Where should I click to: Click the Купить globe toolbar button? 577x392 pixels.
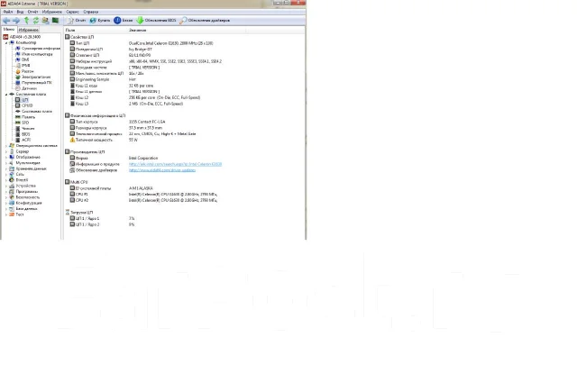(x=100, y=21)
